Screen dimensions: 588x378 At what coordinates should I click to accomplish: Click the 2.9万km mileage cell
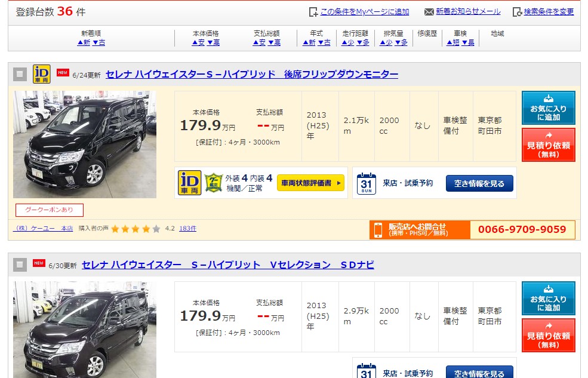[356, 316]
